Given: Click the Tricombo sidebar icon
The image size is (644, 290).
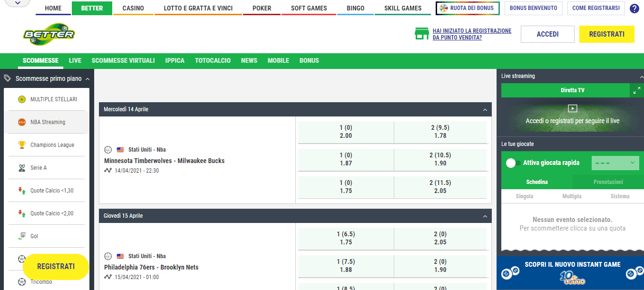Looking at the screenshot, I should pyautogui.click(x=21, y=282).
